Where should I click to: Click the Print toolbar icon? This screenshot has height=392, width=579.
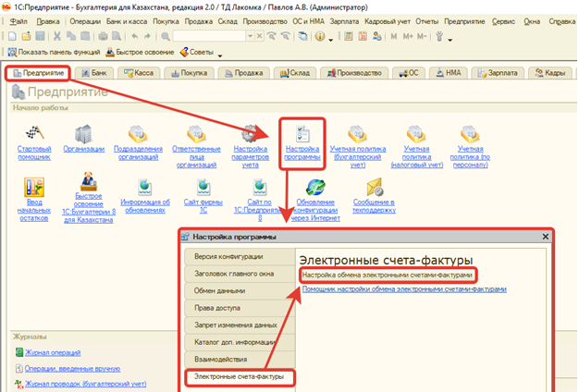(103, 36)
